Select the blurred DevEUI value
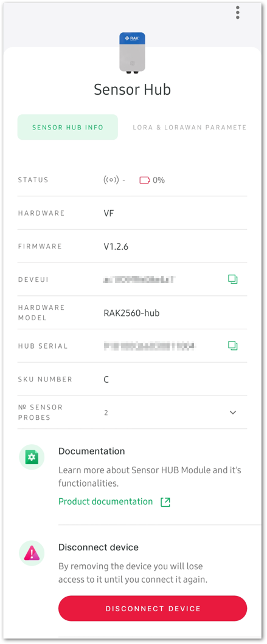 coord(139,279)
